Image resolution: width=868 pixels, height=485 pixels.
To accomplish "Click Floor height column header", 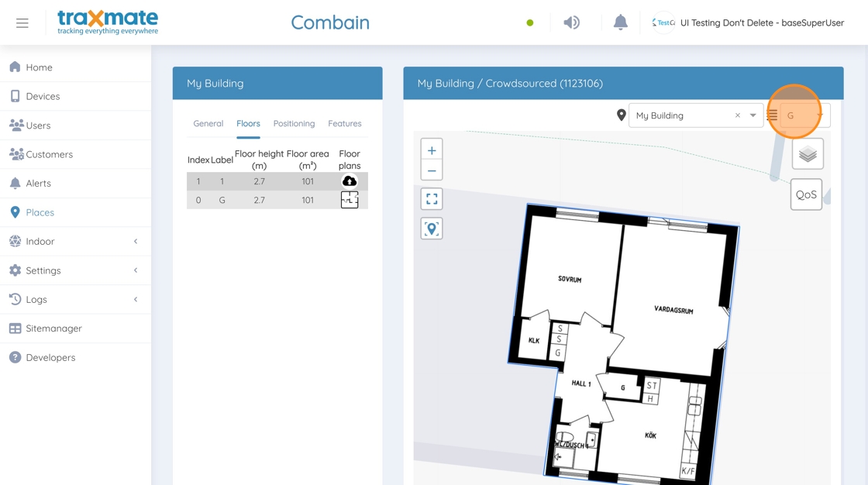I will pos(259,160).
